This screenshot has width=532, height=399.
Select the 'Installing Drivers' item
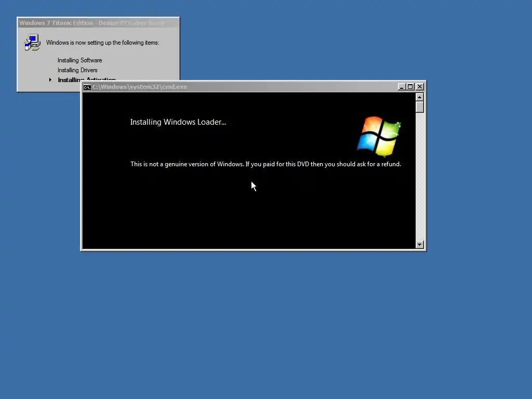pos(77,70)
